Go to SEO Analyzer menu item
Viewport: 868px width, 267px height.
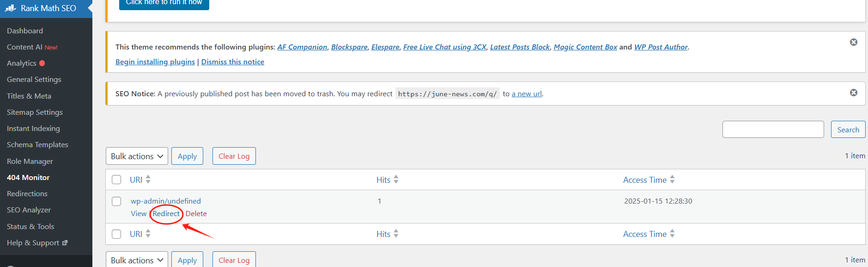(x=29, y=210)
